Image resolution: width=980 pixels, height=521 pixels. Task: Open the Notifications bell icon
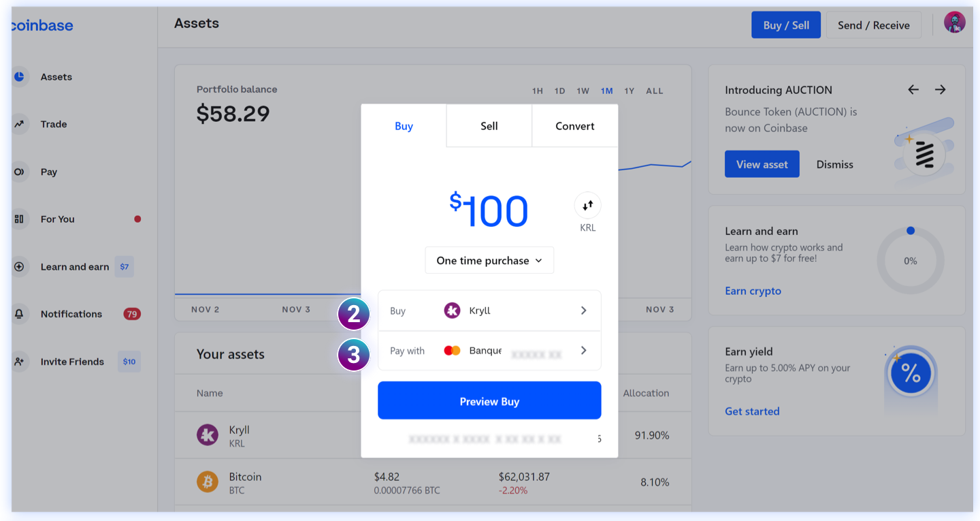tap(19, 314)
